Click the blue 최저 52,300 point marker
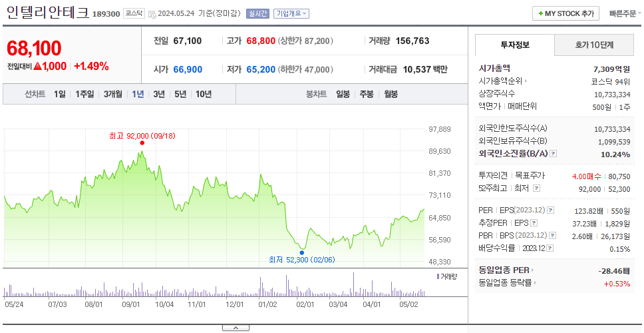Screen dimensions: 644x333 point(302,252)
